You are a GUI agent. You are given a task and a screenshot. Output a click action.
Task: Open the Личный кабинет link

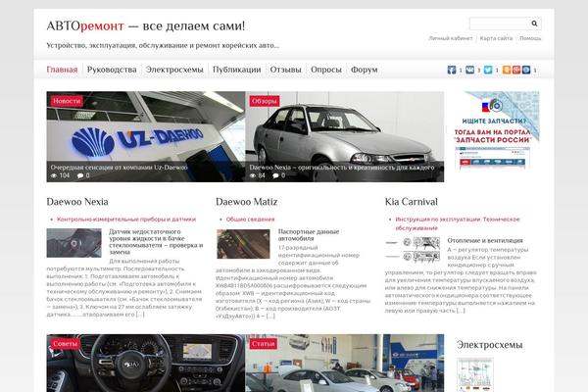pos(451,38)
